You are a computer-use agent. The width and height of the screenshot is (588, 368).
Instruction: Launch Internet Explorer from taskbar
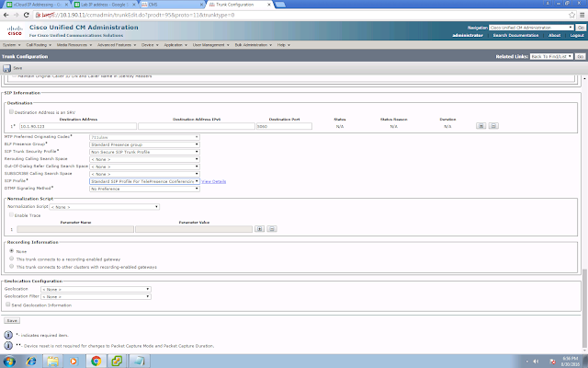31,362
